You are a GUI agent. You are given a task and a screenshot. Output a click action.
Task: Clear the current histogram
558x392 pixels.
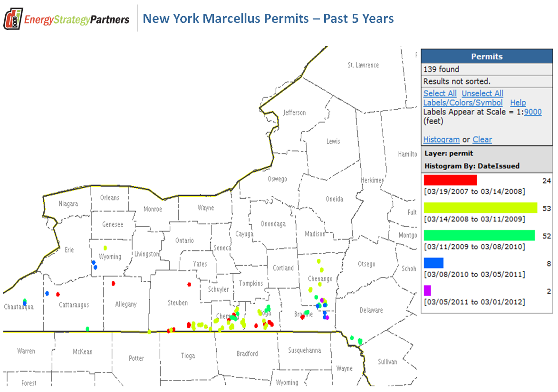(482, 139)
